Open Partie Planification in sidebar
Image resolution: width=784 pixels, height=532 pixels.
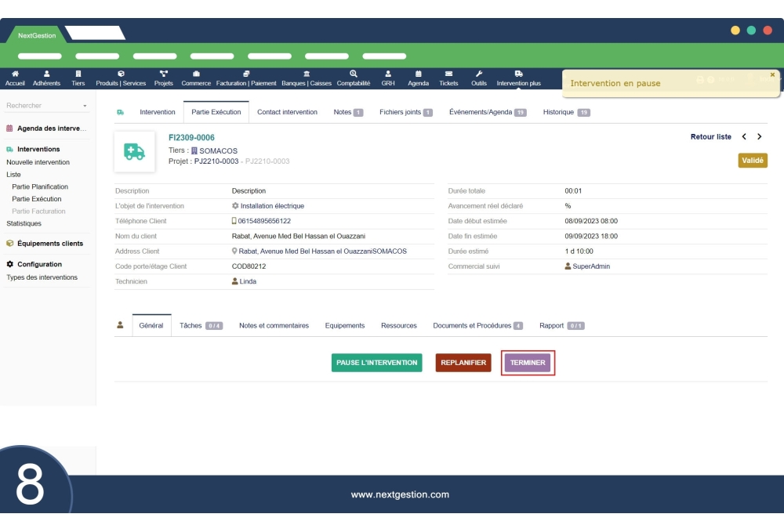coord(40,186)
